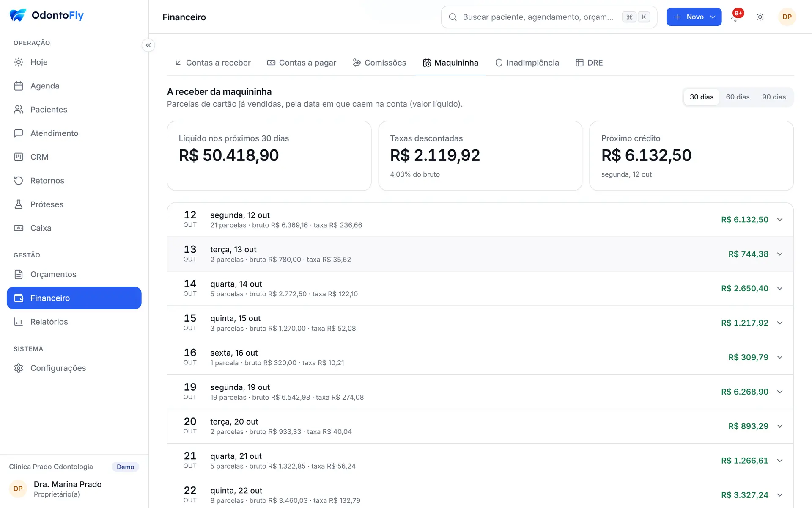
Task: Open notifications bell with 9+ badge
Action: (x=736, y=17)
